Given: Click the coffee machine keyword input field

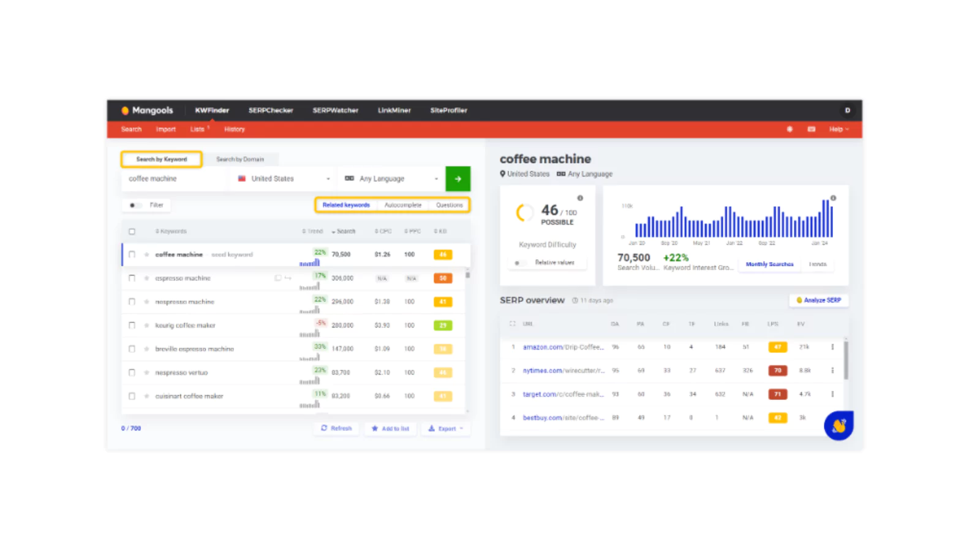Looking at the screenshot, I should tap(176, 179).
